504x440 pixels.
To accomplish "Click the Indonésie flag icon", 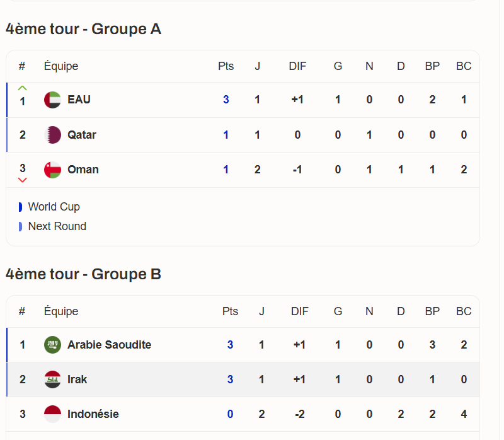I will pos(52,414).
